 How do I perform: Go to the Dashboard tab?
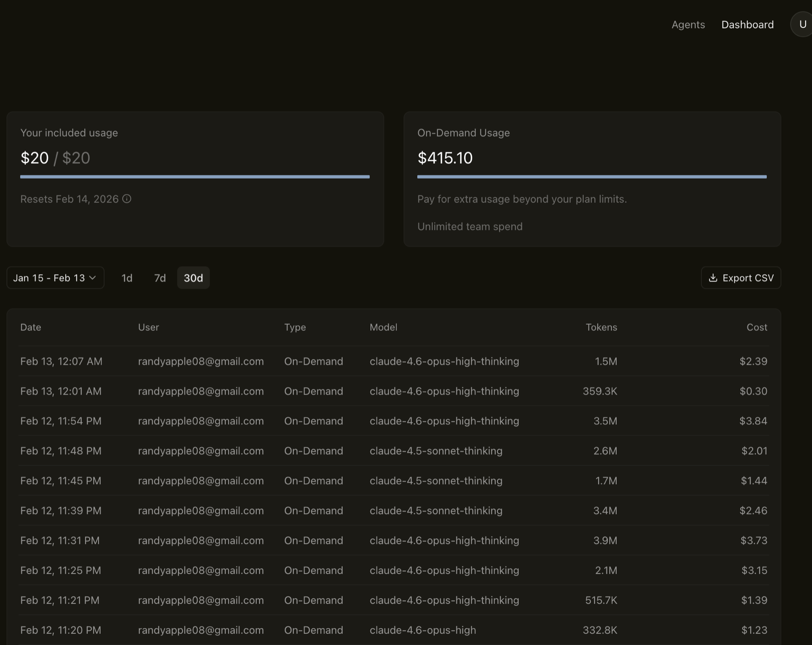coord(747,25)
